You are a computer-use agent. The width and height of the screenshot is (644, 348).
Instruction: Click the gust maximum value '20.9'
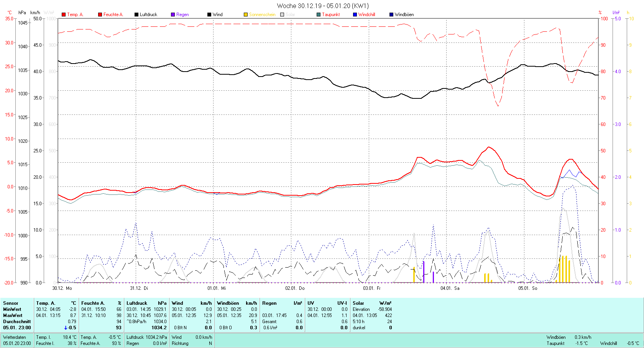253,315
